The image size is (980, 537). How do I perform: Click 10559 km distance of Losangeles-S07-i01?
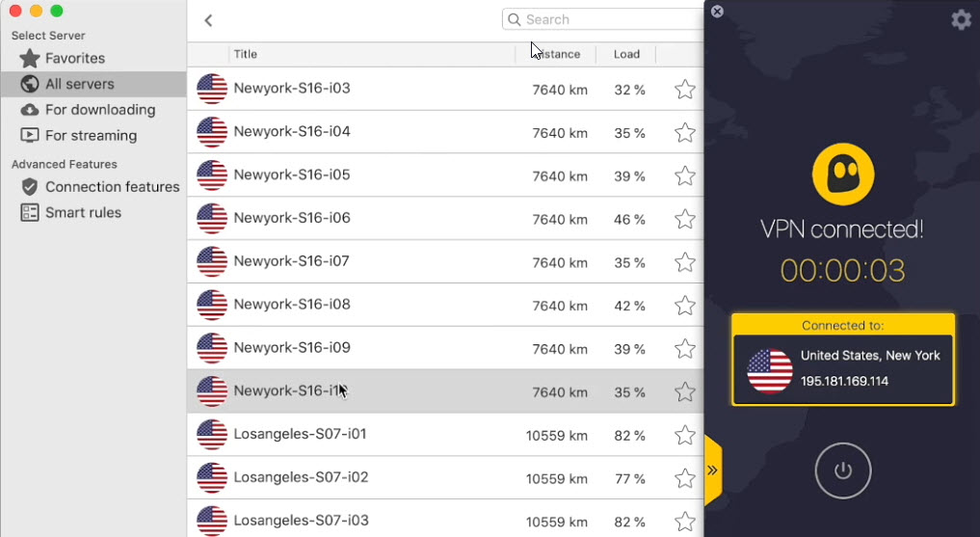tap(556, 436)
